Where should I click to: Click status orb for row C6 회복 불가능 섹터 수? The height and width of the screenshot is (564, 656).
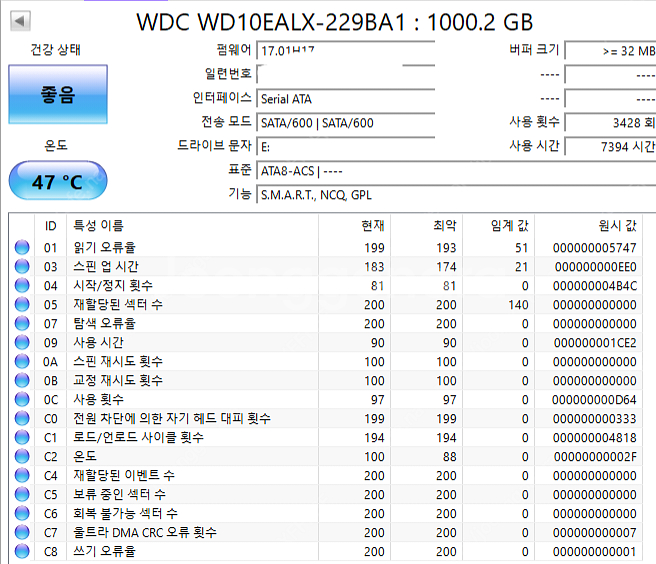point(22,513)
